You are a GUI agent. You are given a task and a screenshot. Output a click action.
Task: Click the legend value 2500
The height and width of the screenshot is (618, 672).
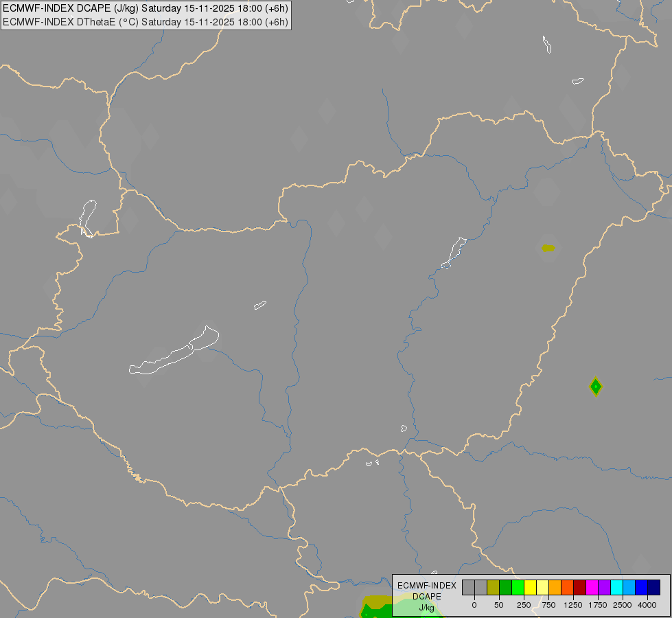(623, 605)
